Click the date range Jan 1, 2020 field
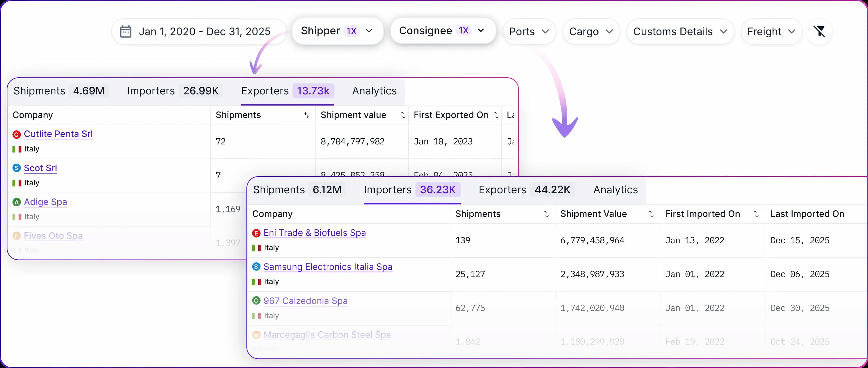Image resolution: width=868 pixels, height=368 pixels. (x=205, y=32)
